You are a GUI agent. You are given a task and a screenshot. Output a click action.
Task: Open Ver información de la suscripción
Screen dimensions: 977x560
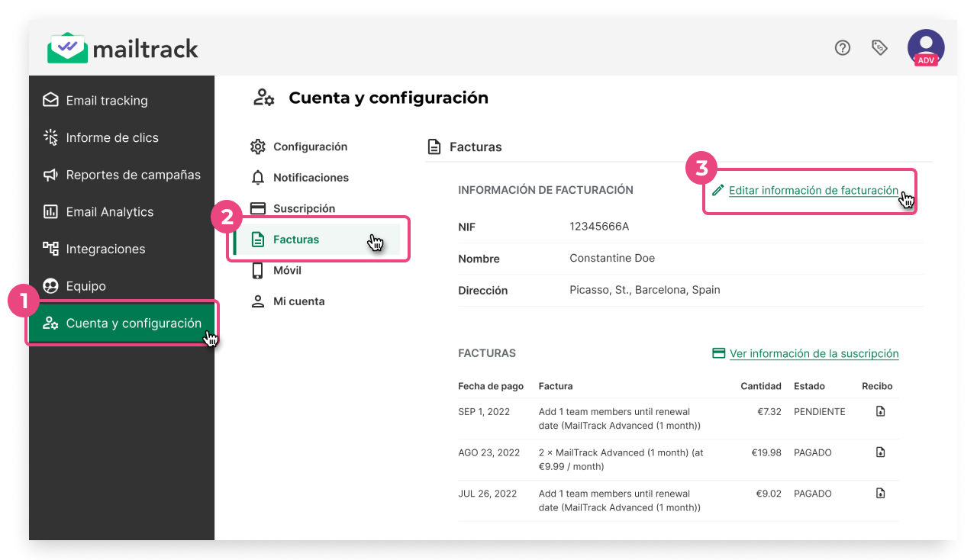coord(813,353)
